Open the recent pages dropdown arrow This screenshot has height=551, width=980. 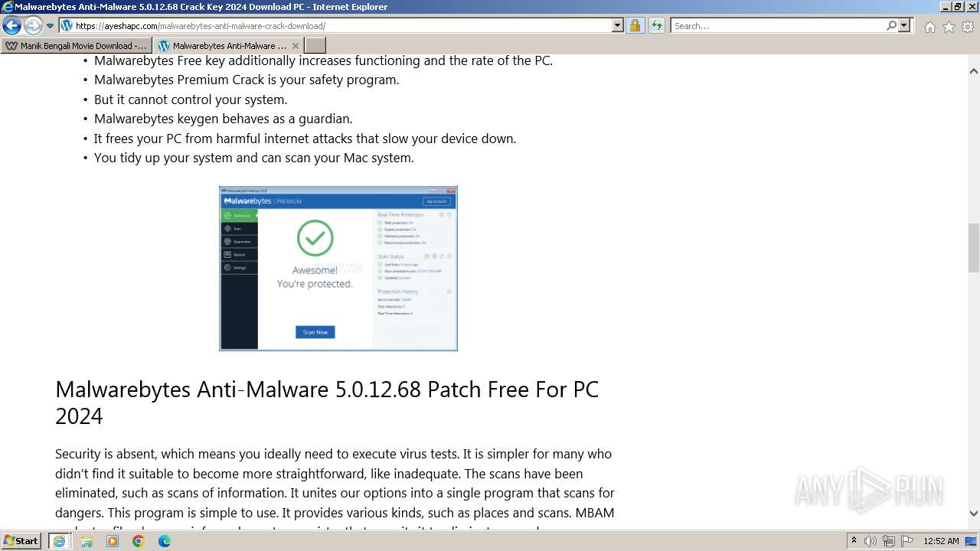[50, 26]
